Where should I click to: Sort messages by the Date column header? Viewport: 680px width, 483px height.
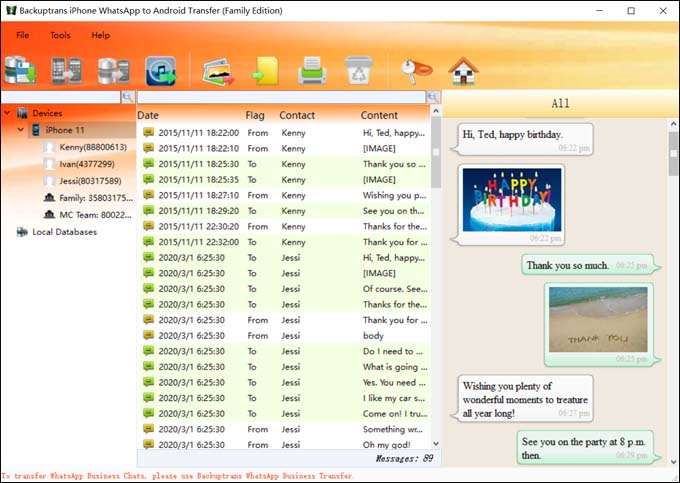[x=148, y=115]
